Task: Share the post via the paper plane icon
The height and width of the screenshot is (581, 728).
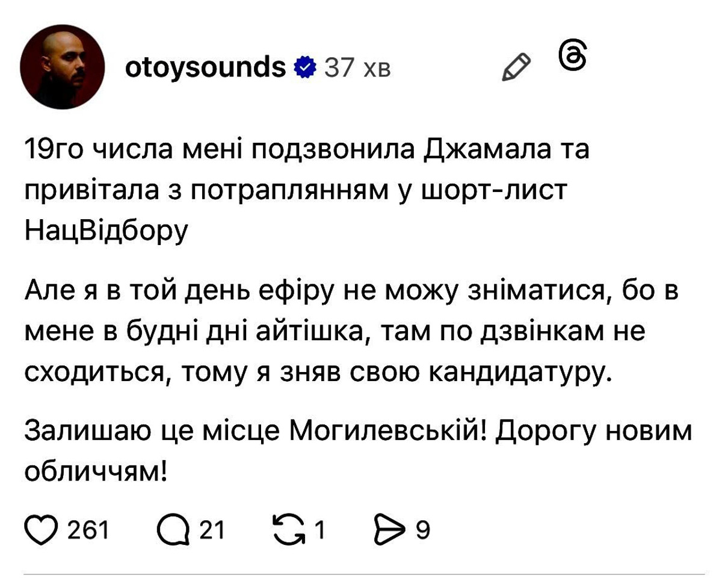Action: tap(391, 530)
